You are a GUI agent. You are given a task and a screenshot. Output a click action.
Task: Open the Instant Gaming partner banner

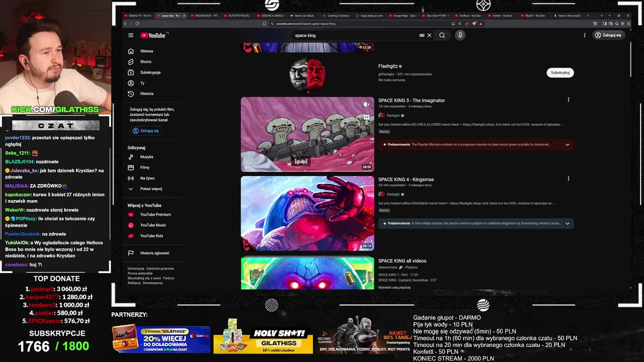(x=364, y=335)
